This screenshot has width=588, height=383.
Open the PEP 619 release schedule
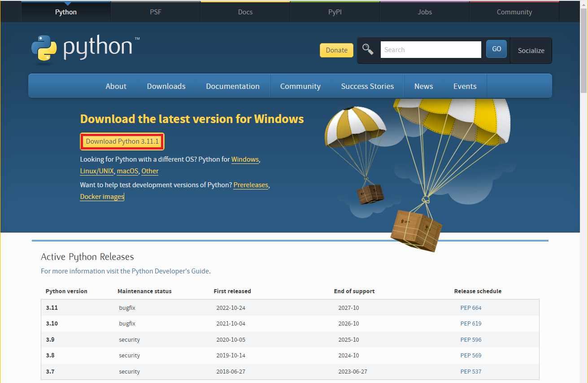point(471,324)
